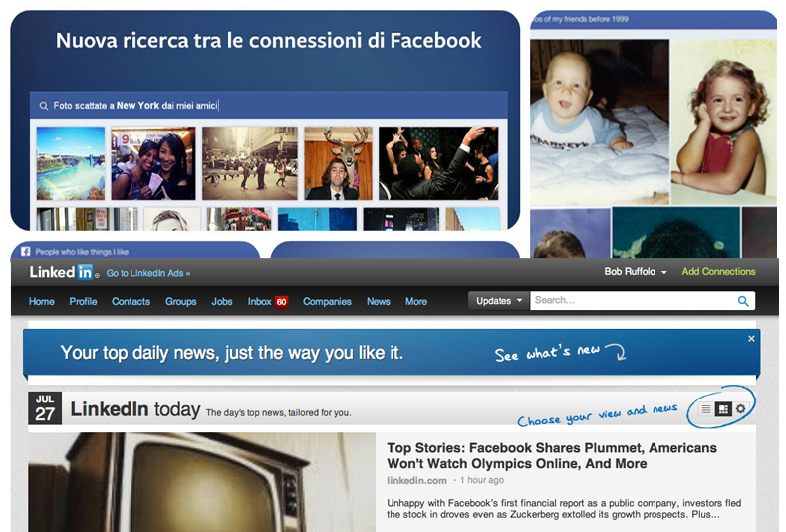786x532 pixels.
Task: Open the Inbox unread badge showing 60
Action: (x=281, y=301)
